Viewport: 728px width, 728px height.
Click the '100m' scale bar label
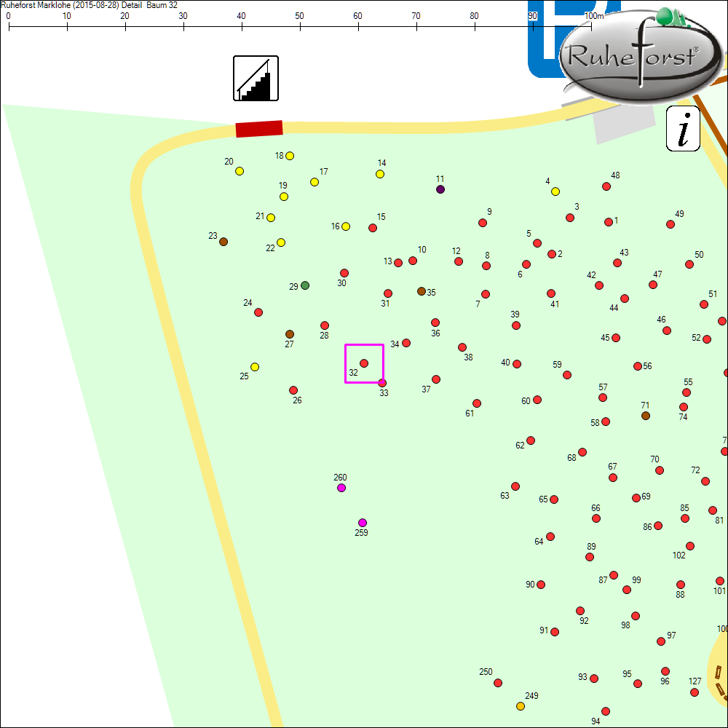click(594, 16)
